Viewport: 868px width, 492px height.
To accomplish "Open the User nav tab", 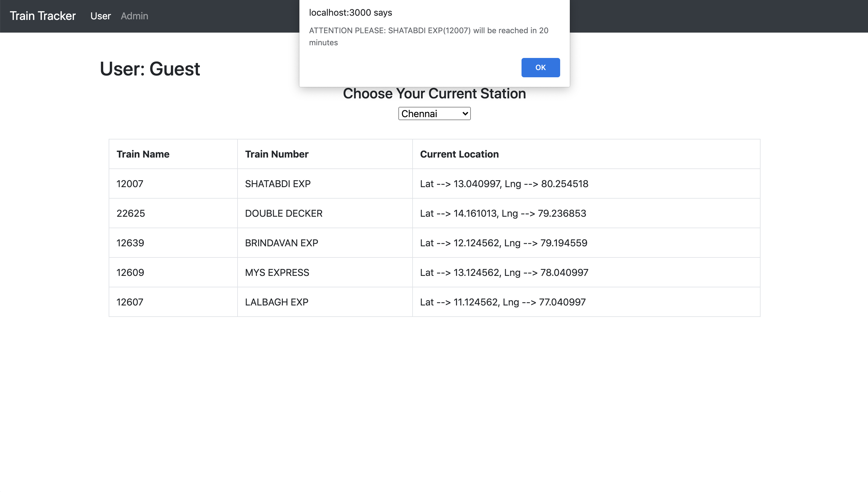I will (100, 16).
